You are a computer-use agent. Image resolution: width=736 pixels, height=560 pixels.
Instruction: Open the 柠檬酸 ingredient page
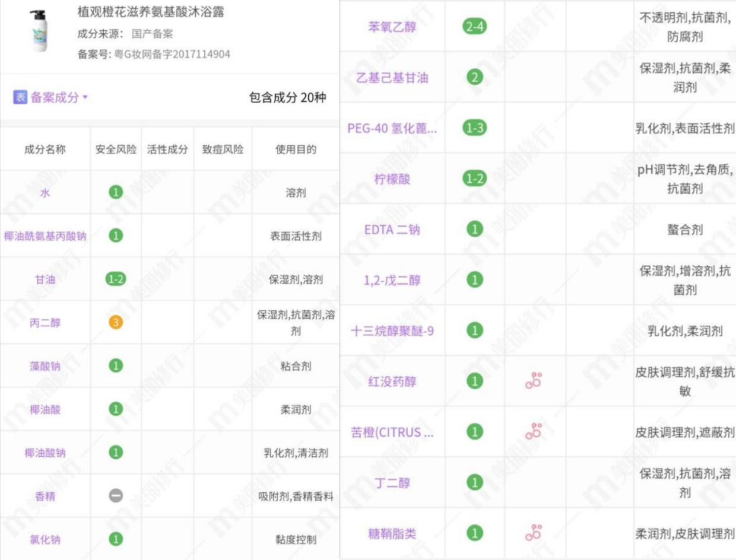(392, 179)
